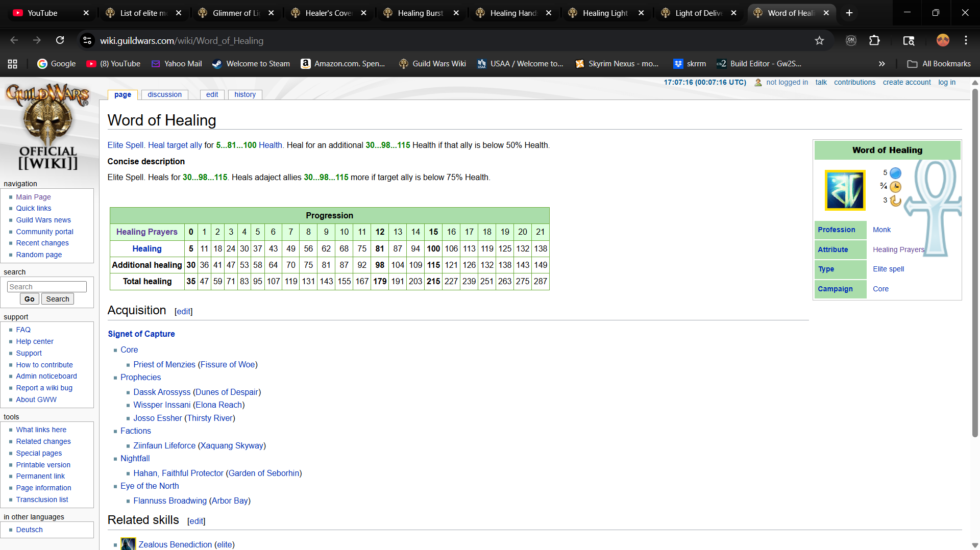Click the Zealous Benediction skill icon

pyautogui.click(x=128, y=544)
